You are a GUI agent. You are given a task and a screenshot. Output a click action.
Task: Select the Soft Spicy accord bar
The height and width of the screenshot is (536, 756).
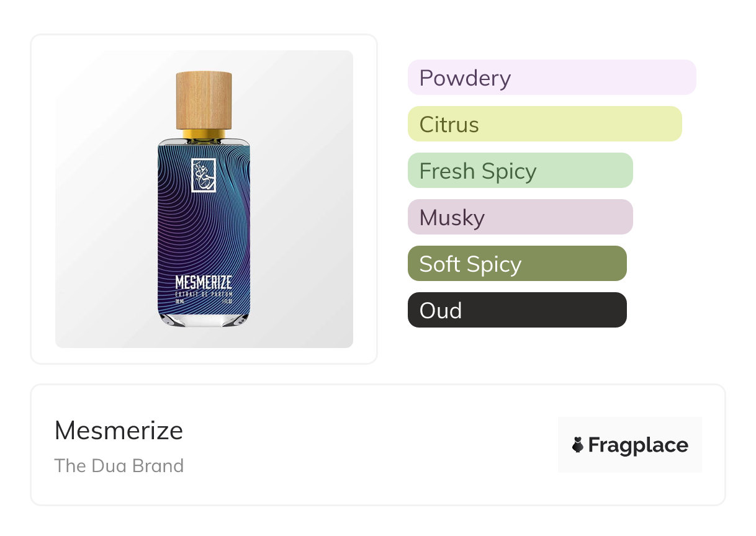point(516,264)
